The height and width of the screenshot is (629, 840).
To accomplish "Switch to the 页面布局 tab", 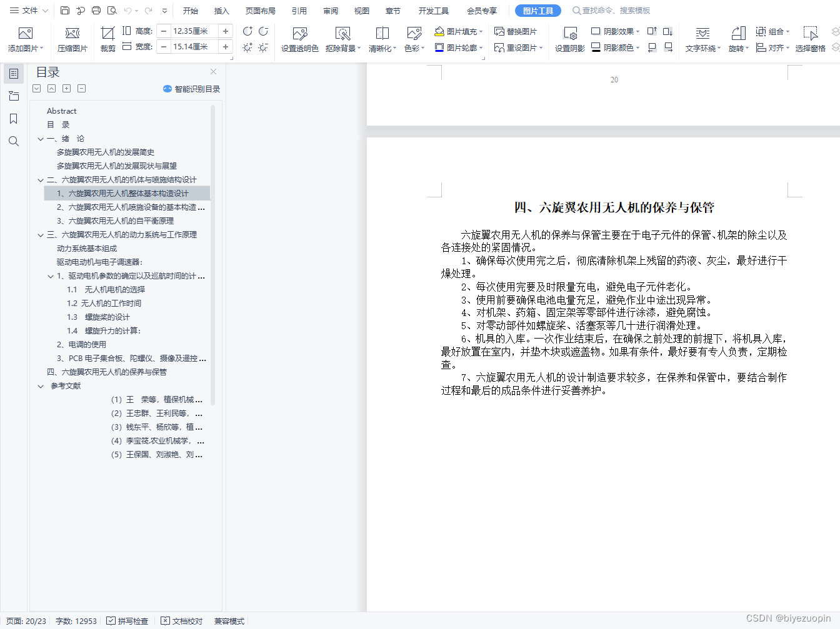I will click(261, 11).
